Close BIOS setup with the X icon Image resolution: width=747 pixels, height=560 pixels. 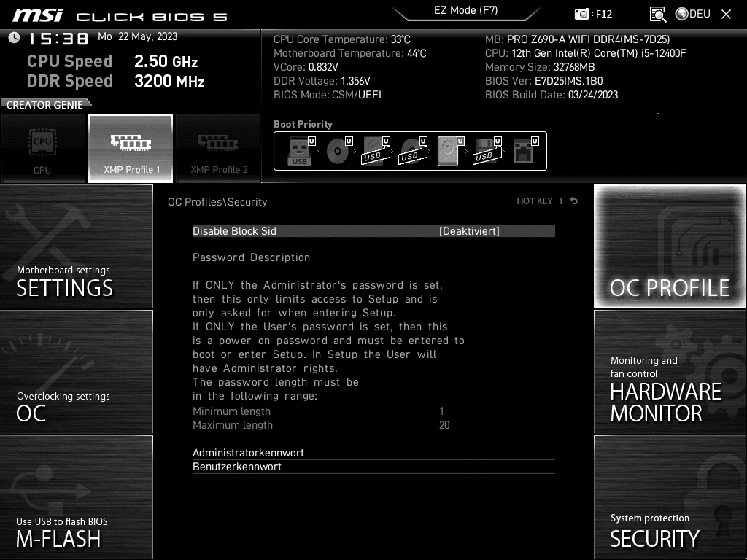(726, 15)
